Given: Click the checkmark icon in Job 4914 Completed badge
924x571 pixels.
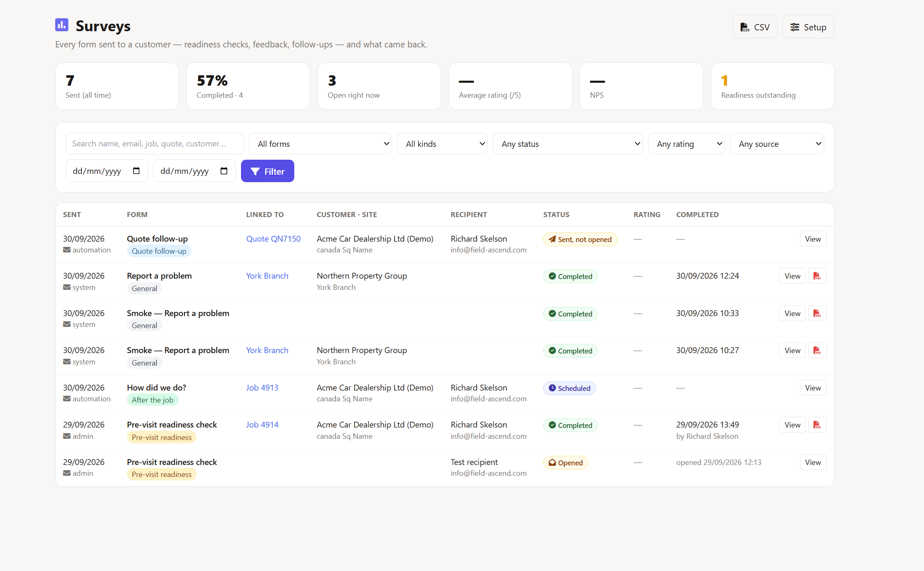Looking at the screenshot, I should coord(552,425).
